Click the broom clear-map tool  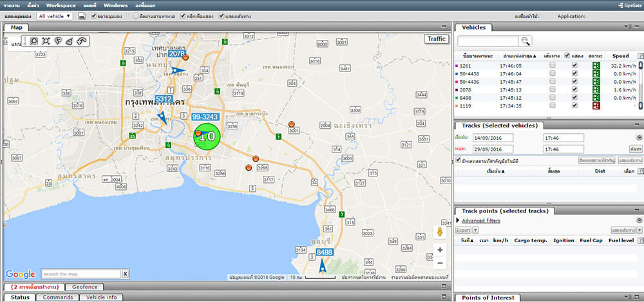tap(70, 41)
